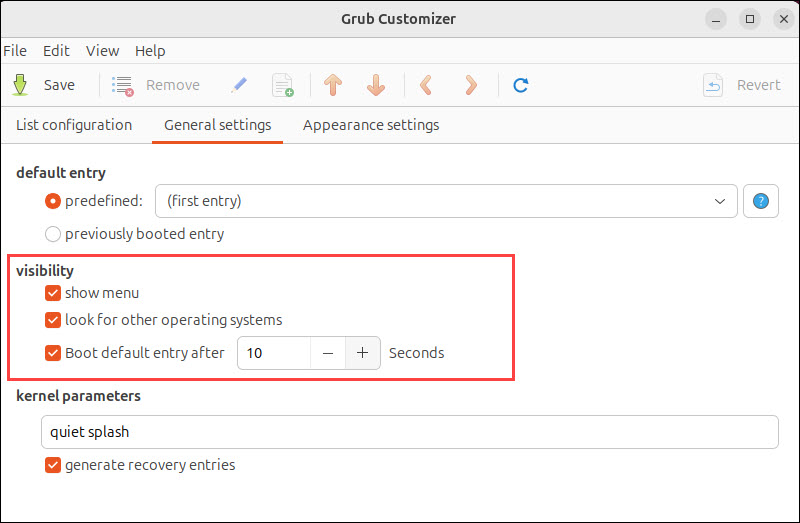This screenshot has width=800, height=523.
Task: Switch to Appearance settings tab
Action: [x=371, y=125]
